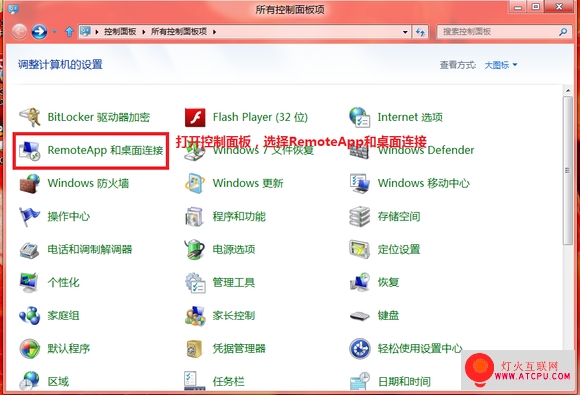Open BitLocker drive encryption icon
Viewport: 580px width, 395px height.
click(x=30, y=117)
